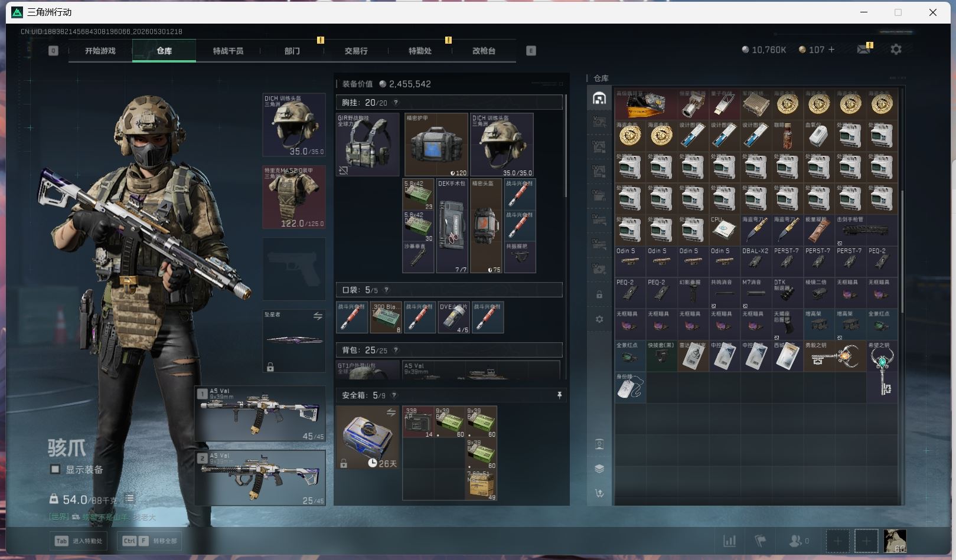Screen dimensions: 956x560
Task: Click the E next-tab key icon
Action: 531,51
